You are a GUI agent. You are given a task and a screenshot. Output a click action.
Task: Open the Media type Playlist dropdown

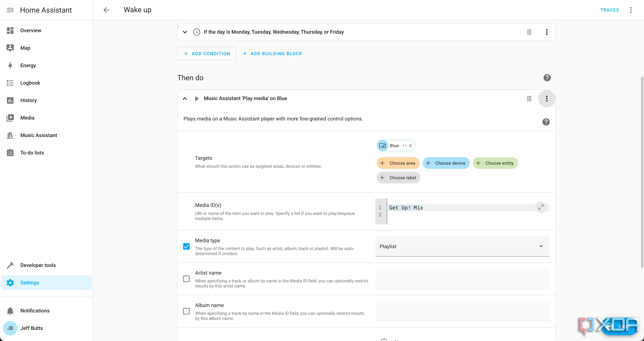pyautogui.click(x=462, y=246)
